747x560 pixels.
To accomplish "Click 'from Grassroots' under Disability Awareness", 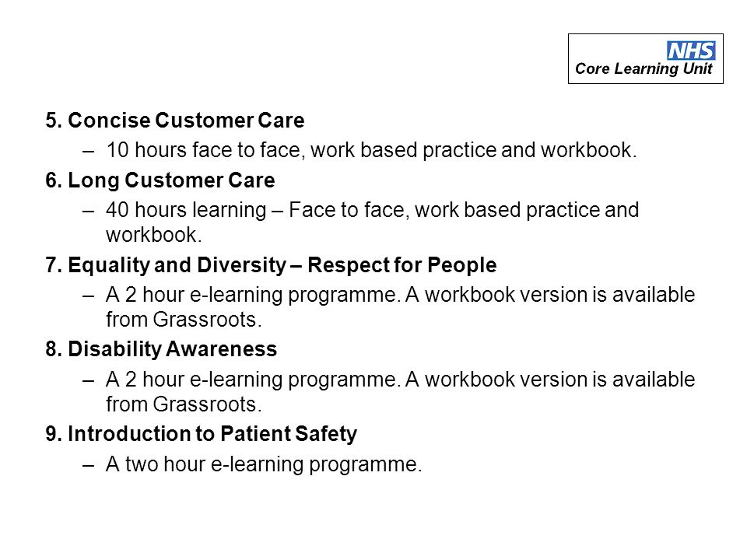I will coord(184,404).
